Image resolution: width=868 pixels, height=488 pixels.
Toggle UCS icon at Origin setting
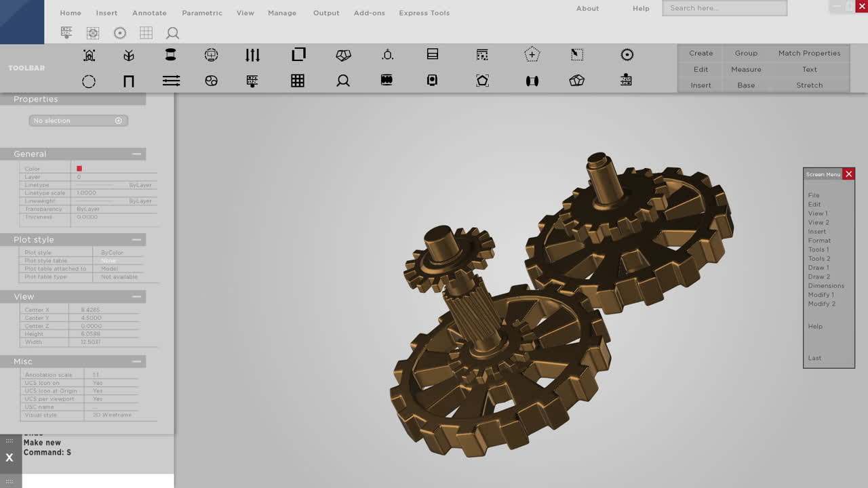point(97,390)
